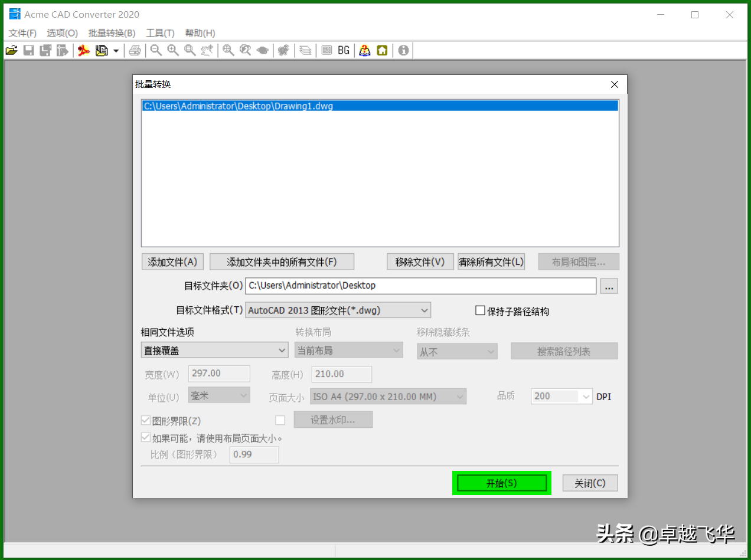Open the 品质 200 DPI dropdown

coord(561,397)
